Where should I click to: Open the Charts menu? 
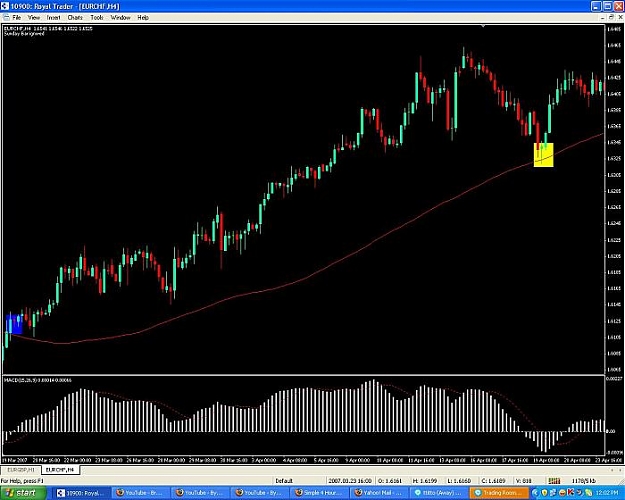[75, 18]
